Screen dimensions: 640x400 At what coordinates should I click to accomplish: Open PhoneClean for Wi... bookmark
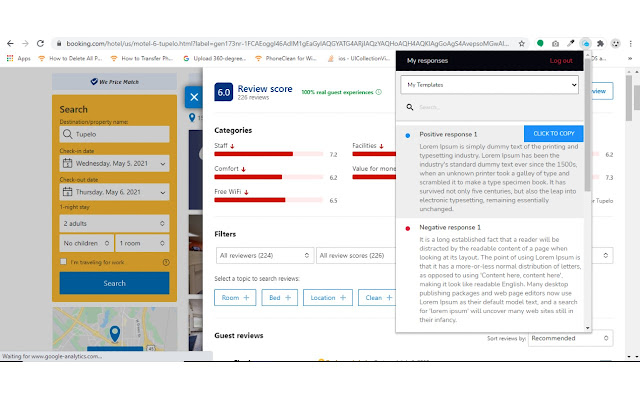coord(286,58)
